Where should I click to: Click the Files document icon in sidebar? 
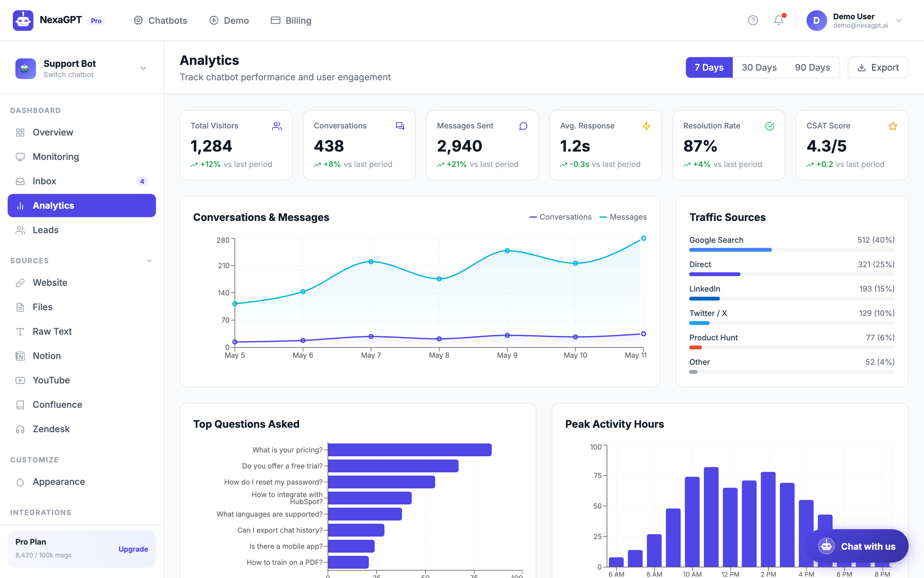[20, 307]
